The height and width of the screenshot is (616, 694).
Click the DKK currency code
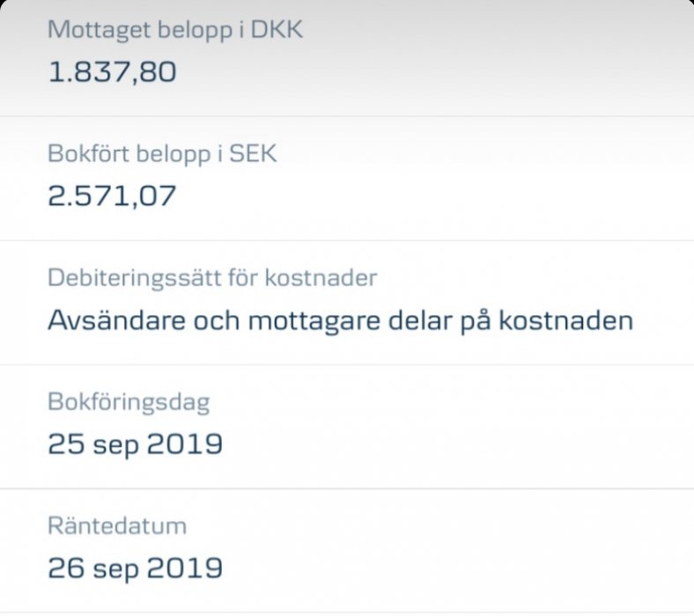click(277, 29)
